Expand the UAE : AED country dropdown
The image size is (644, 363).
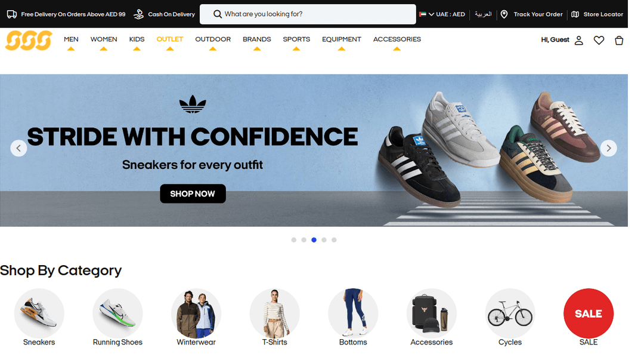point(442,14)
